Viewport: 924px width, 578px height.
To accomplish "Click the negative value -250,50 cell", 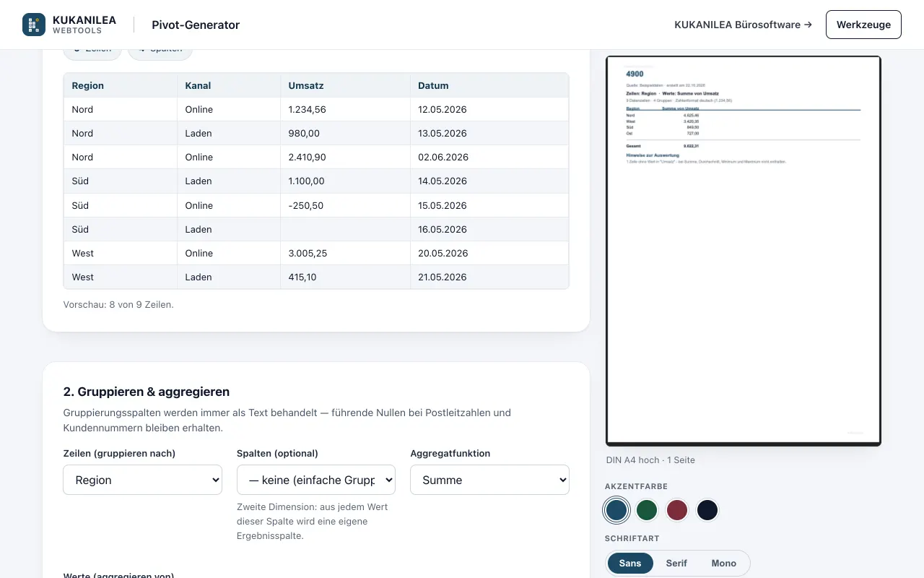I will click(345, 205).
